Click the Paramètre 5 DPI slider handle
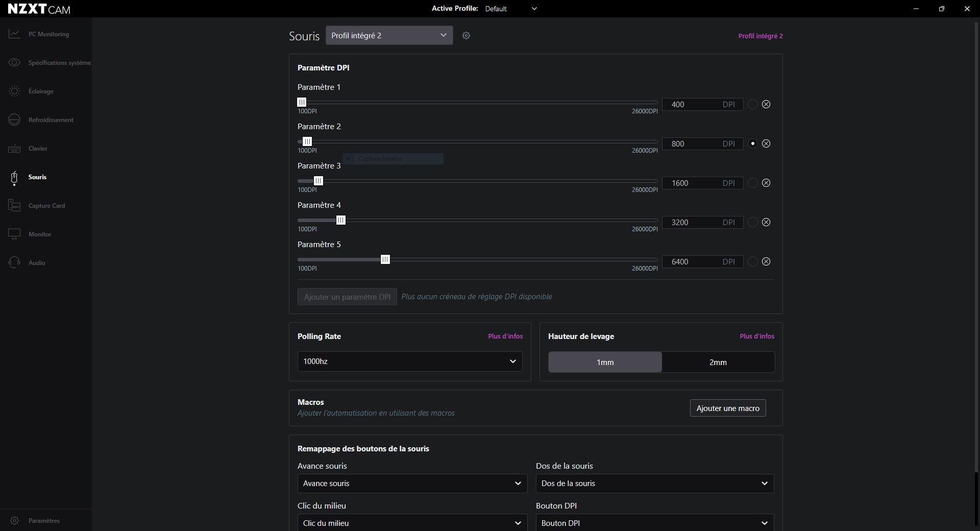The image size is (980, 531). [385, 260]
